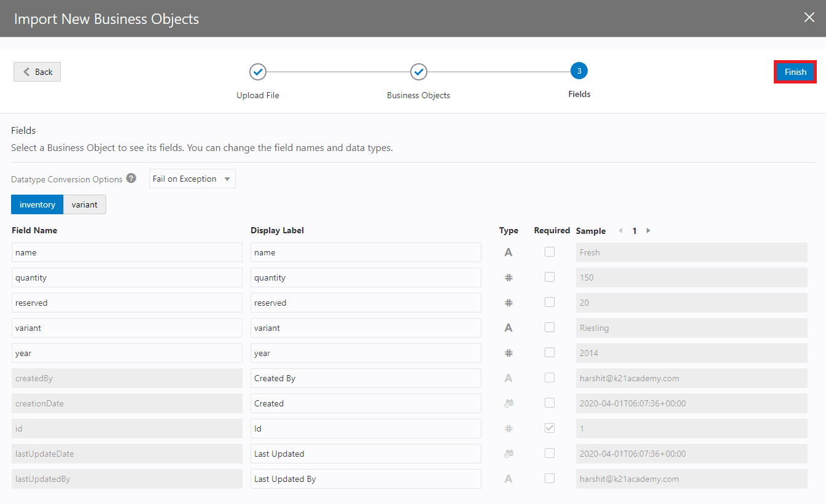826x504 pixels.
Task: Click type icon for createdBy field
Action: pyautogui.click(x=508, y=378)
